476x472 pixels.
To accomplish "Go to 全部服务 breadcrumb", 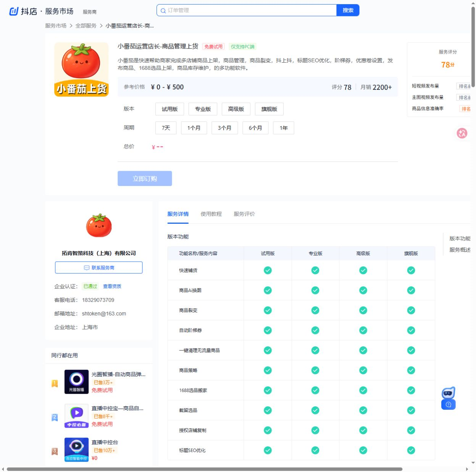I will [86, 26].
